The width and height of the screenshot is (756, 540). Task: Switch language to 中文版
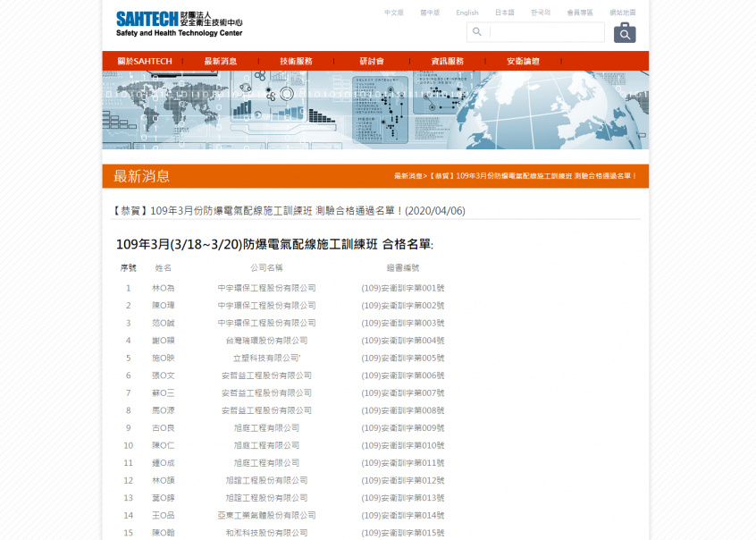394,13
